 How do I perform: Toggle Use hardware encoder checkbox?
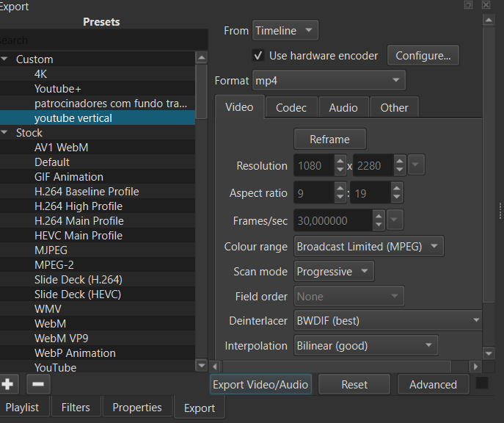point(258,55)
